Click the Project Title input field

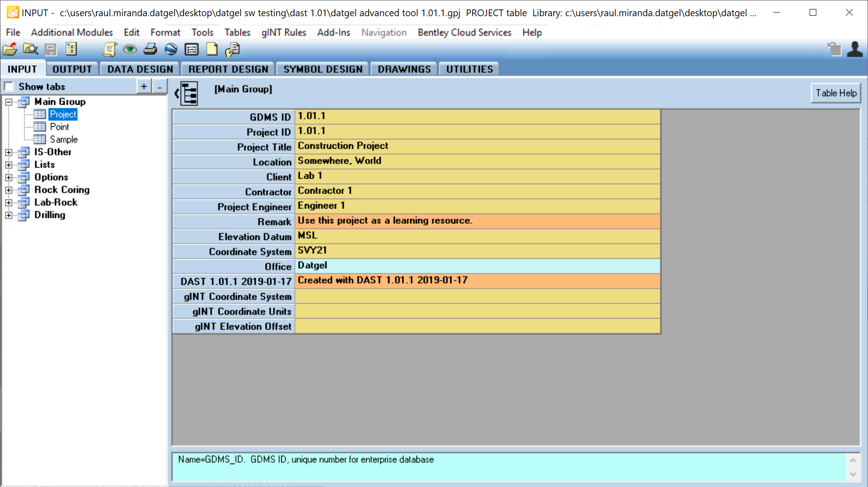[x=476, y=146]
